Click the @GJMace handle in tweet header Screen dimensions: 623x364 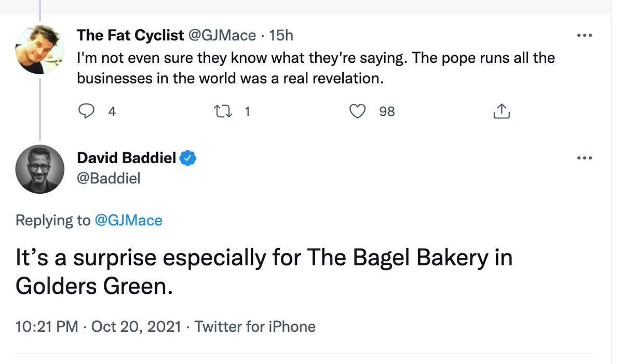click(x=222, y=35)
